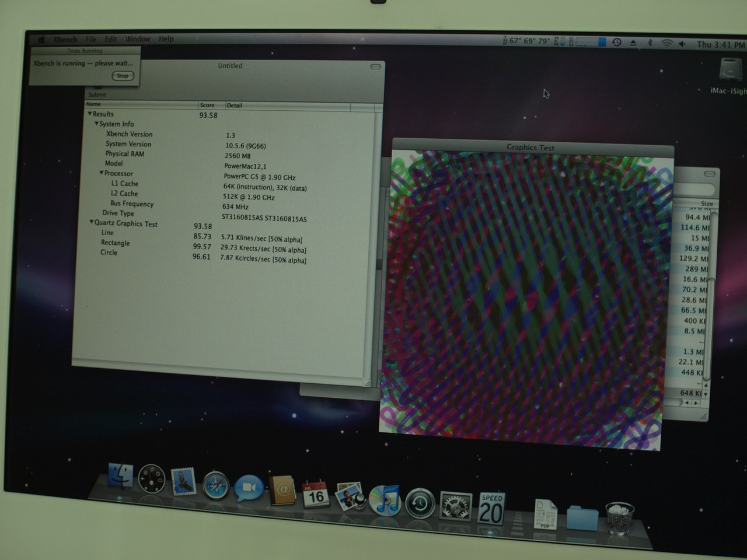Open the Xbench application menu
The image size is (747, 560).
click(65, 40)
